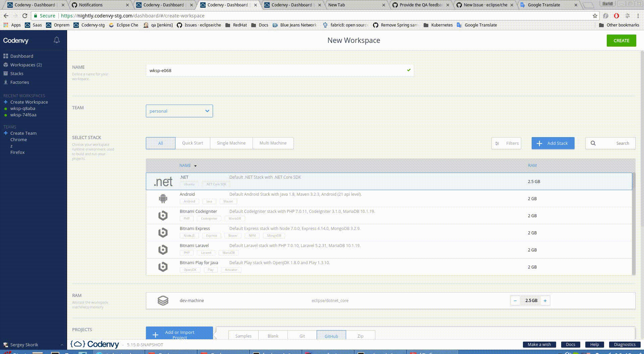Click the Help button in footer
The height and width of the screenshot is (354, 644).
click(595, 345)
